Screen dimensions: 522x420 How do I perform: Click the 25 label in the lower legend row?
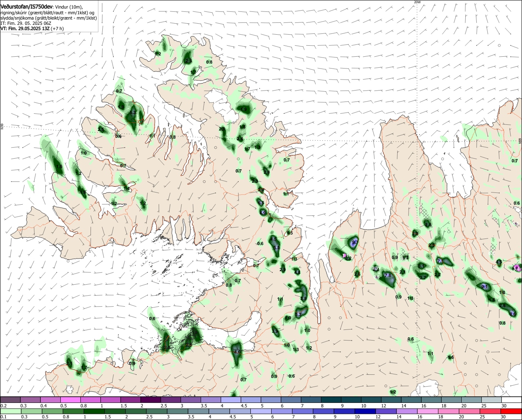(x=482, y=417)
